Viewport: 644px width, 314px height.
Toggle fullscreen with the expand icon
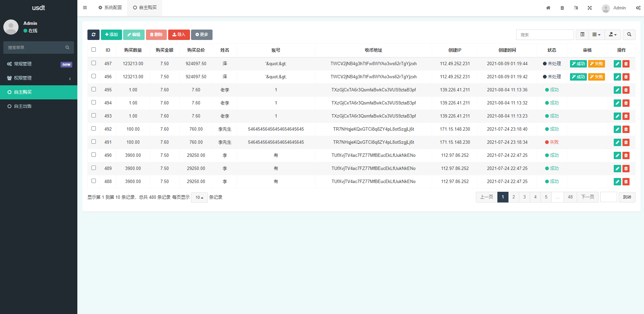pyautogui.click(x=590, y=8)
